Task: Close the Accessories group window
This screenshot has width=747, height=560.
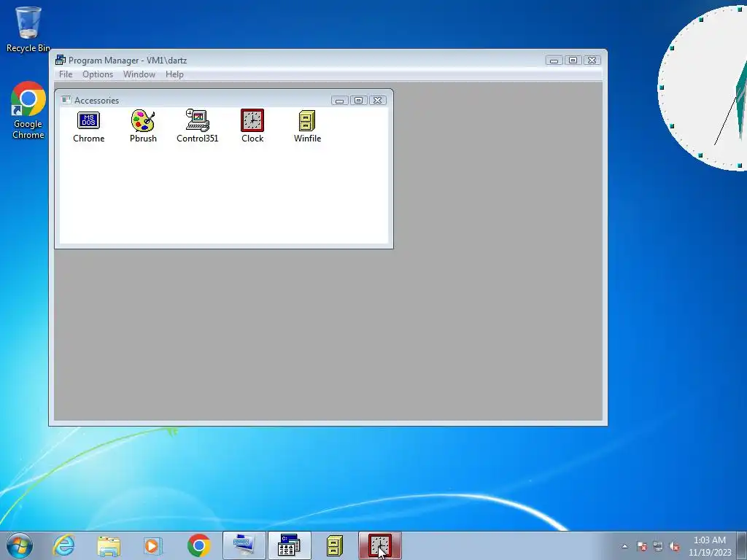Action: 377,100
